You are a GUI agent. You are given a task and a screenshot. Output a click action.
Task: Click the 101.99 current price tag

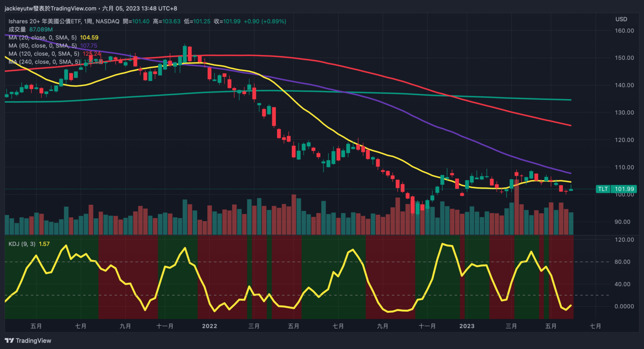tap(624, 189)
